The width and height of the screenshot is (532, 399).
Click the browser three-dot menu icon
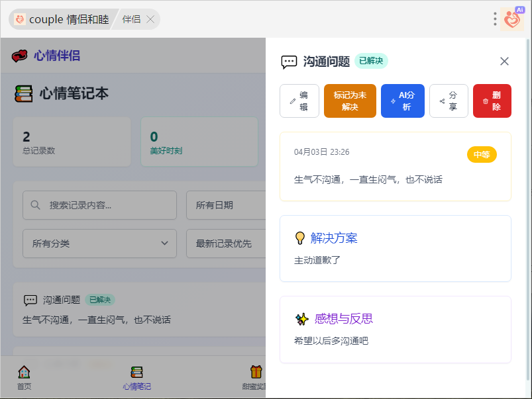(495, 19)
